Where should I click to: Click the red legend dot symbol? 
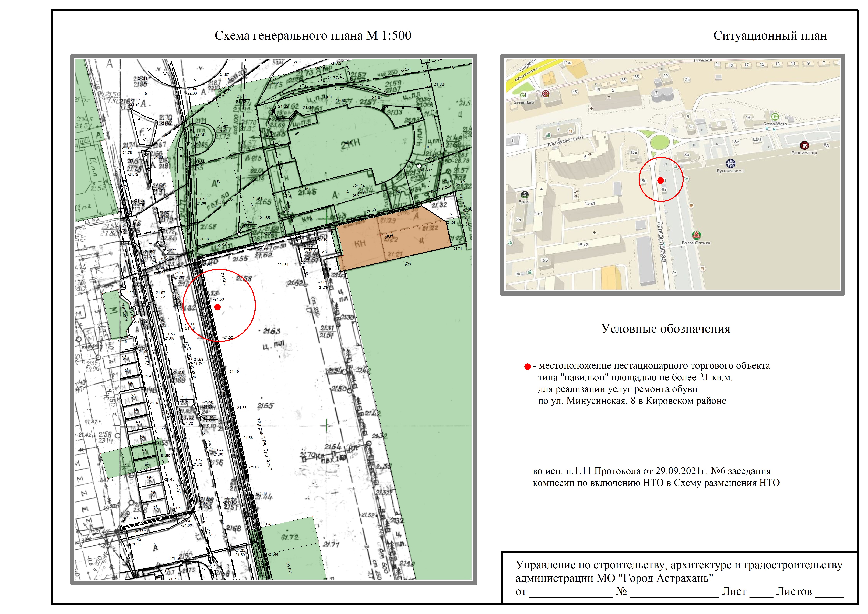point(527,367)
